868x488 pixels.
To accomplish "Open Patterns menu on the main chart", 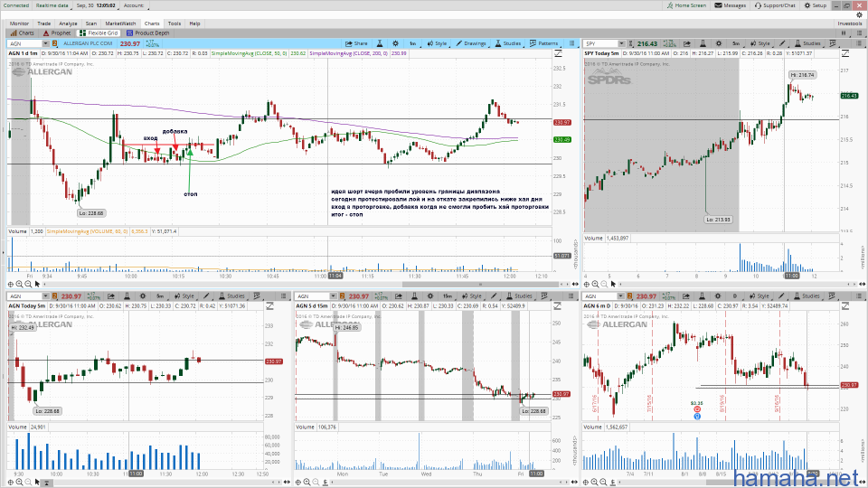I will 545,43.
